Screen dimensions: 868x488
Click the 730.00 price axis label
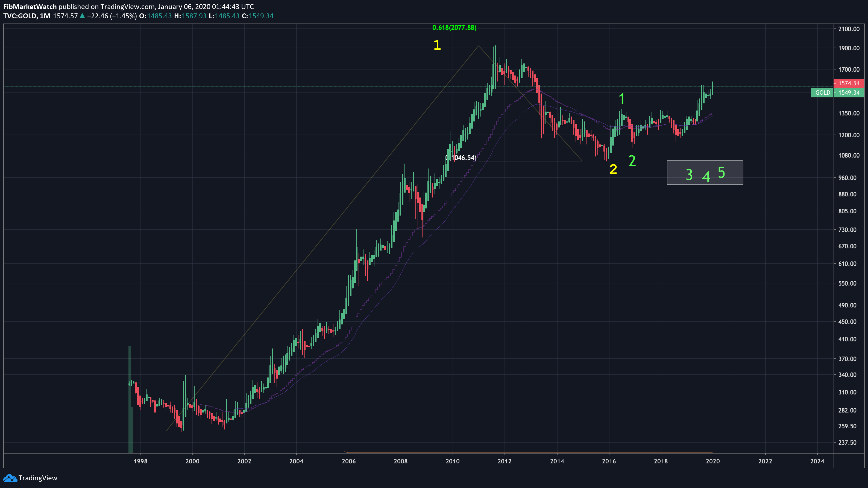tap(847, 230)
